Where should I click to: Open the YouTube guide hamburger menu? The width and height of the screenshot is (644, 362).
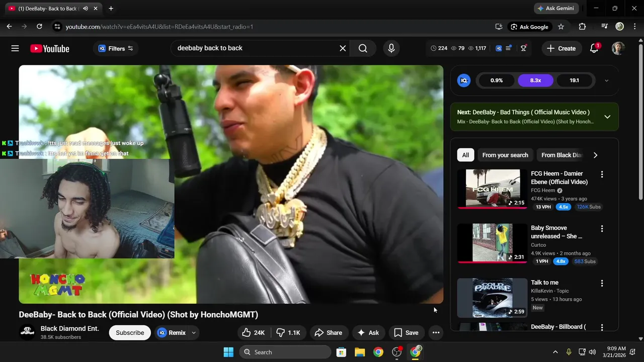click(x=15, y=48)
